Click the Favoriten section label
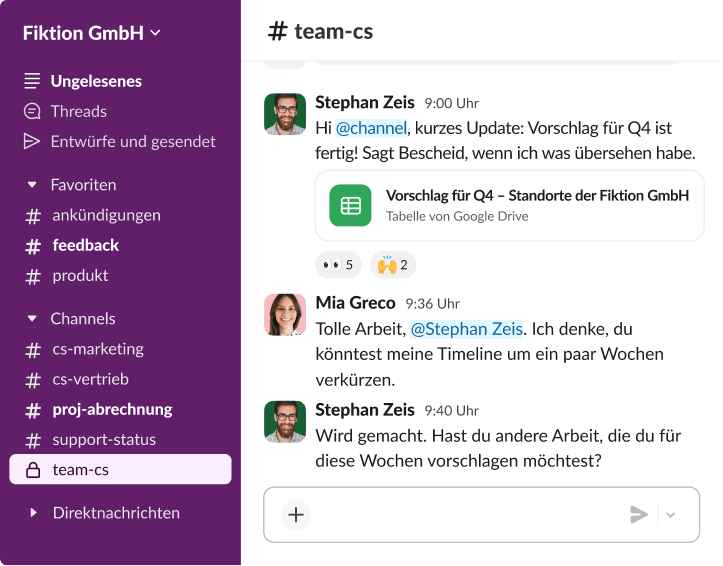The width and height of the screenshot is (723, 566). 83,185
